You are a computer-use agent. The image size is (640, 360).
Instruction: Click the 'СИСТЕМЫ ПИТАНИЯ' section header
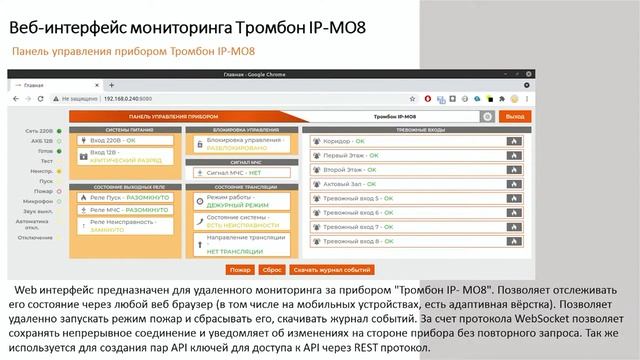(125, 130)
